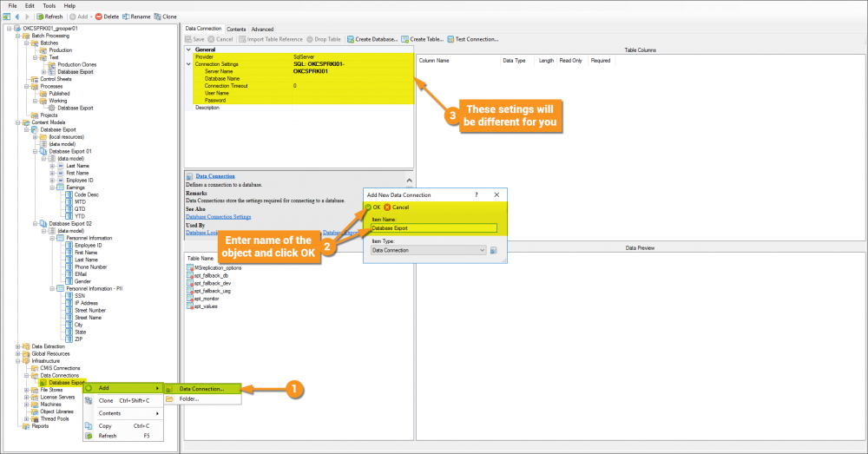
Task: Click the Item Name input field
Action: (434, 228)
